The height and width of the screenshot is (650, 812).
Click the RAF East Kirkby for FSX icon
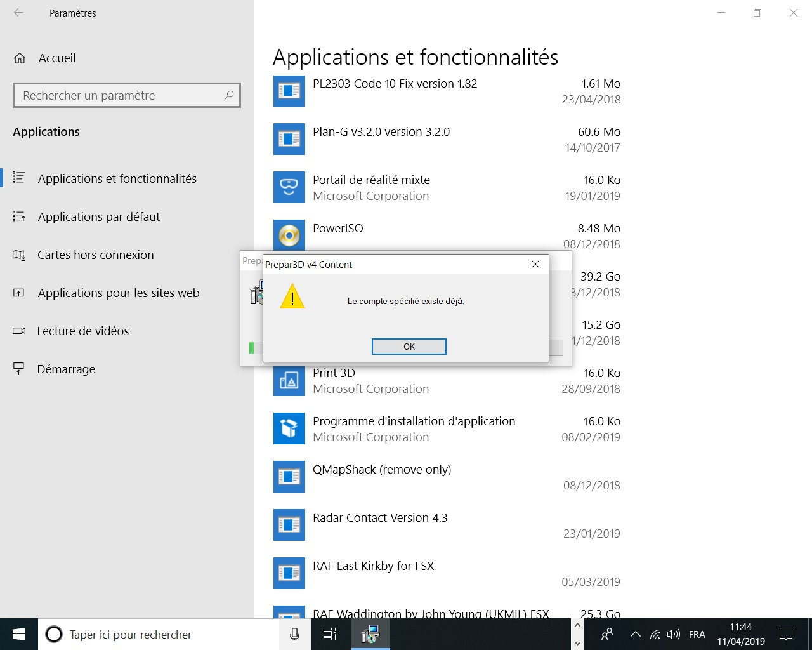click(x=289, y=573)
